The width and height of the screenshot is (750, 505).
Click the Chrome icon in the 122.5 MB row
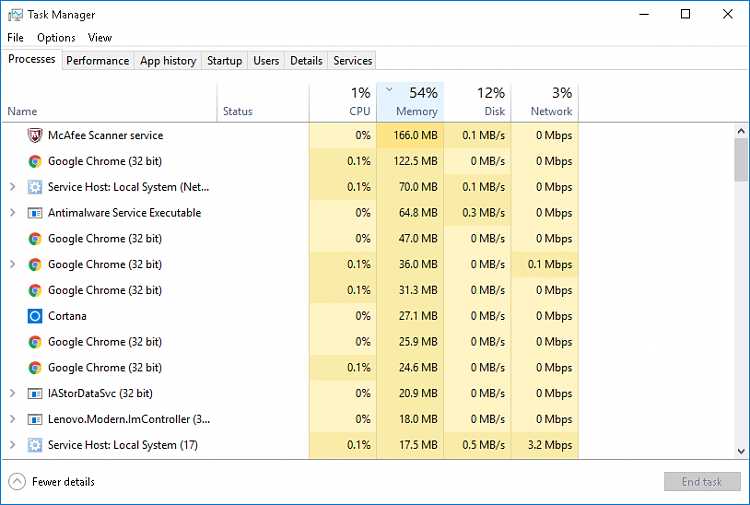(x=34, y=161)
